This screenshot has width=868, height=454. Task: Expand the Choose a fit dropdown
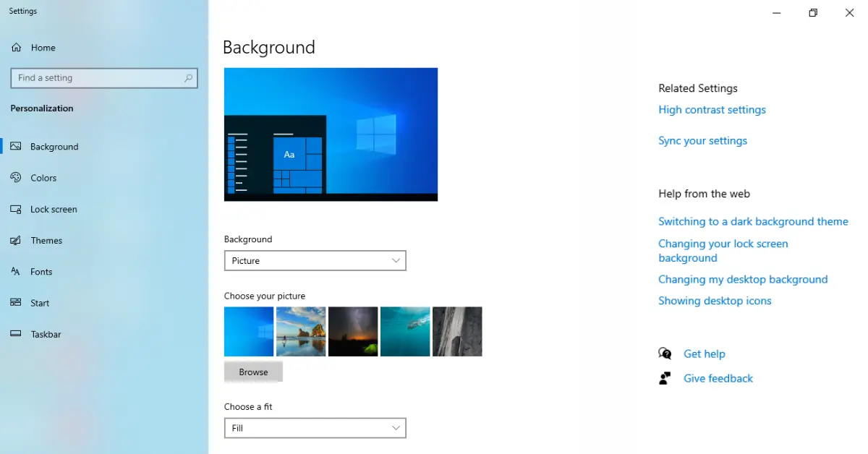tap(315, 428)
